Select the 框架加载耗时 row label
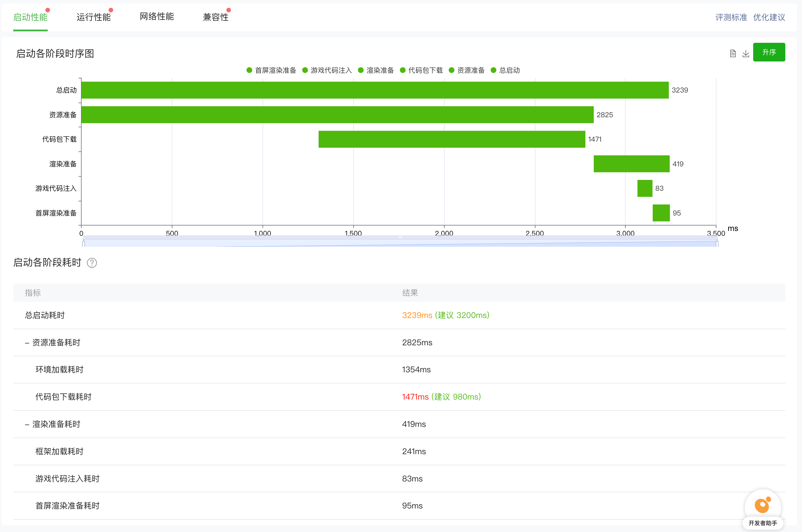The height and width of the screenshot is (532, 802). [59, 452]
